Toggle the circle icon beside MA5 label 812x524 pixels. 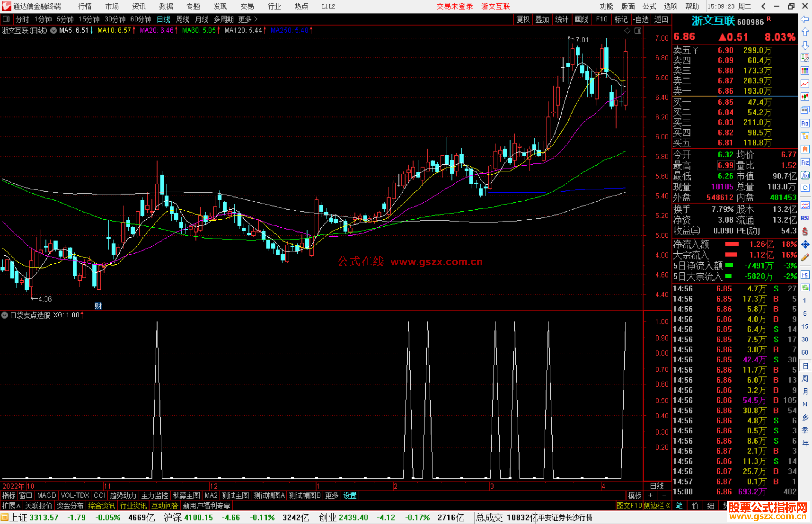pyautogui.click(x=54, y=30)
